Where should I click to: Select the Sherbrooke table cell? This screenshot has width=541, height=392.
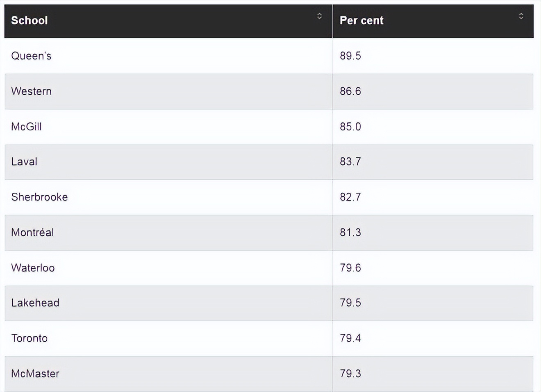[x=39, y=197]
